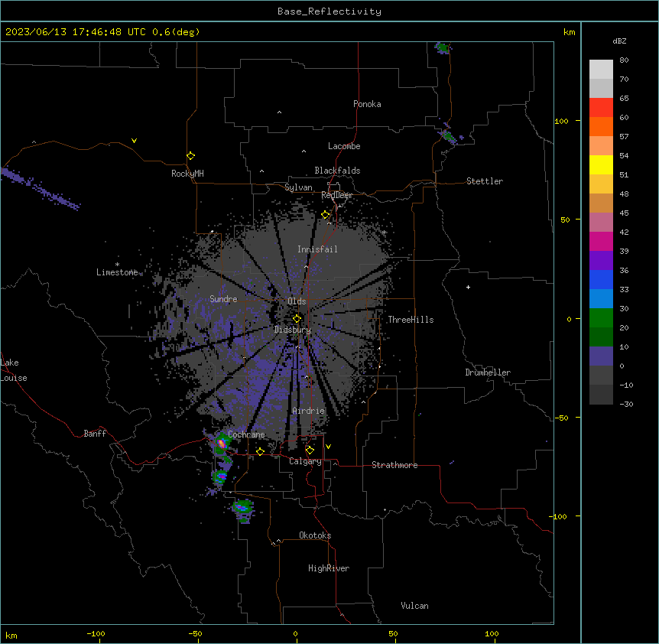Click the green storm cell west of Okotoks
This screenshot has width=659, height=644.
point(242,508)
